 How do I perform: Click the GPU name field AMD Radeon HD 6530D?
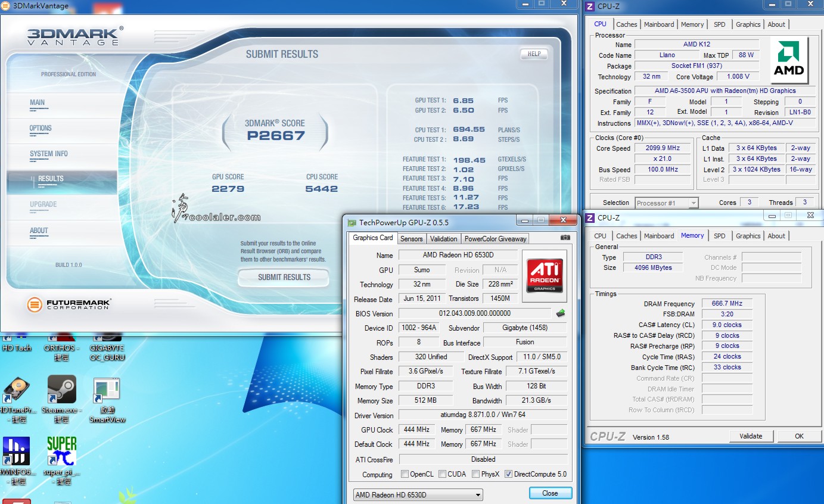click(x=458, y=256)
